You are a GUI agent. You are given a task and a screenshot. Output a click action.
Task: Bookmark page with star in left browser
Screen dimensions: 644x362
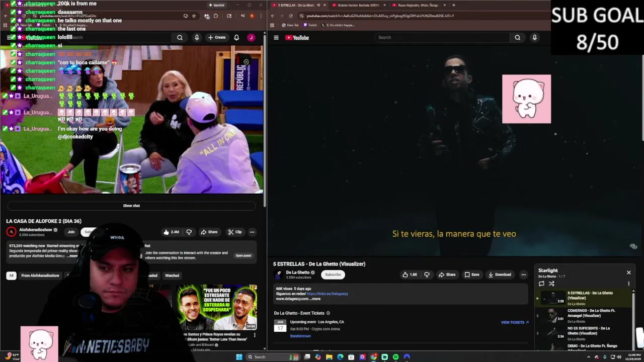point(194,16)
